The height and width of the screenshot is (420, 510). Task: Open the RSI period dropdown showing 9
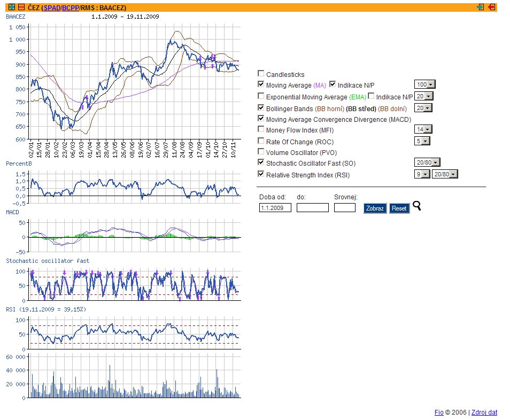pos(422,174)
